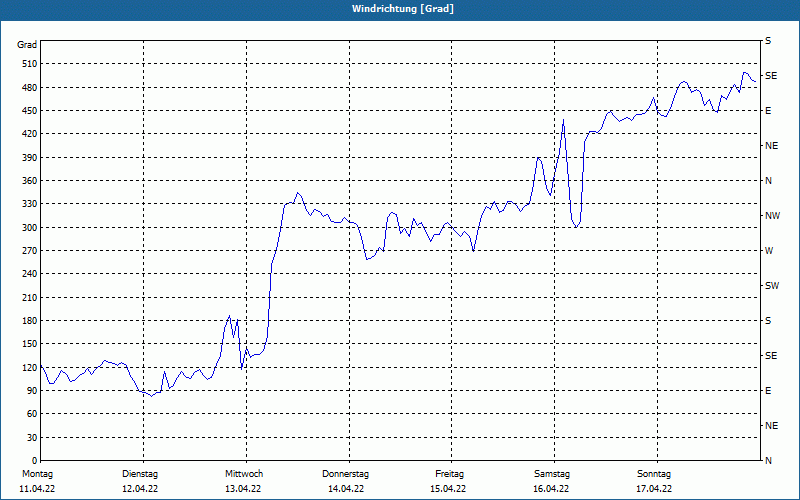Select the "Donnerstag" day label
Image resolution: width=800 pixels, height=500 pixels.
click(x=345, y=474)
